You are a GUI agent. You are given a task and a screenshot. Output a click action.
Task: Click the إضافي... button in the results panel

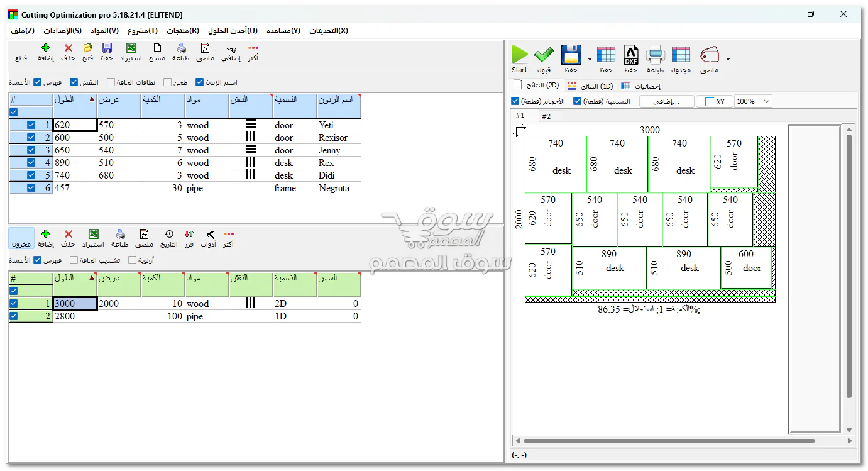pos(666,101)
